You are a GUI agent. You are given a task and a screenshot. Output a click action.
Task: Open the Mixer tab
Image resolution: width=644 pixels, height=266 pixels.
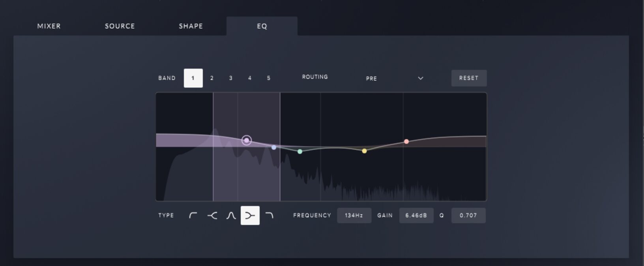coord(49,26)
